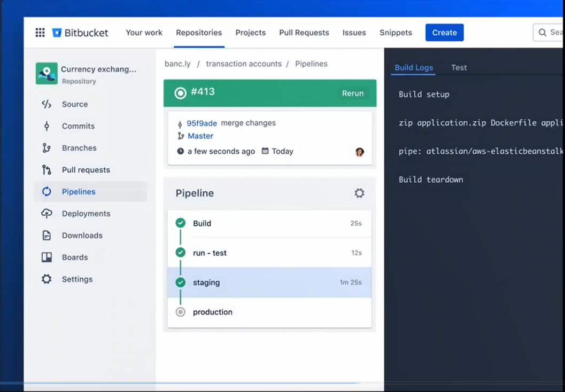Open Projects in top navigation
The height and width of the screenshot is (392, 565).
pos(251,33)
